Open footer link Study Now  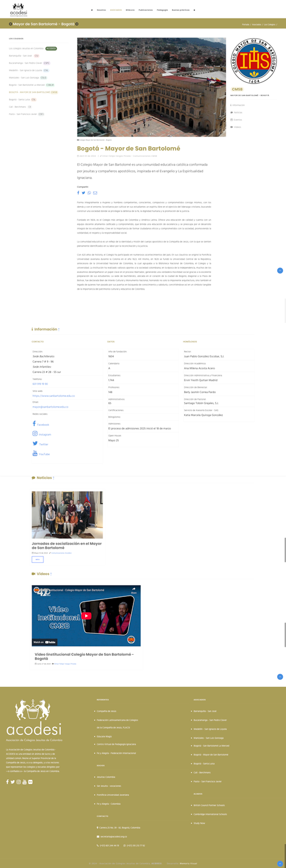pos(199,823)
